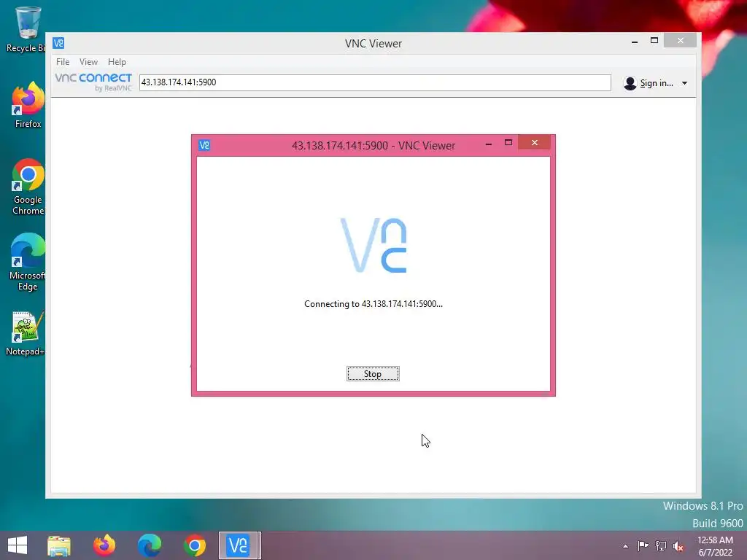
Task: Maximize the main VNC Viewer window
Action: (654, 41)
